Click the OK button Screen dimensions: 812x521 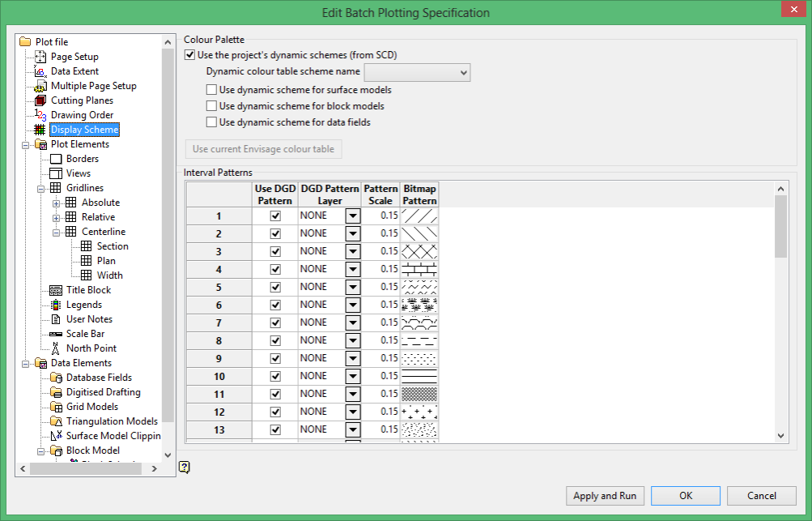[x=686, y=496]
